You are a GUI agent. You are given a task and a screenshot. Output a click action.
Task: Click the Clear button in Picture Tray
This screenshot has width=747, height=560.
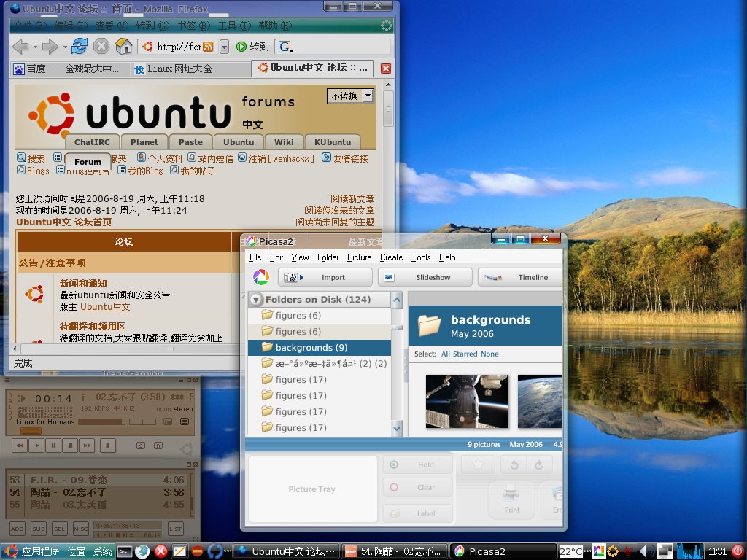(x=418, y=487)
